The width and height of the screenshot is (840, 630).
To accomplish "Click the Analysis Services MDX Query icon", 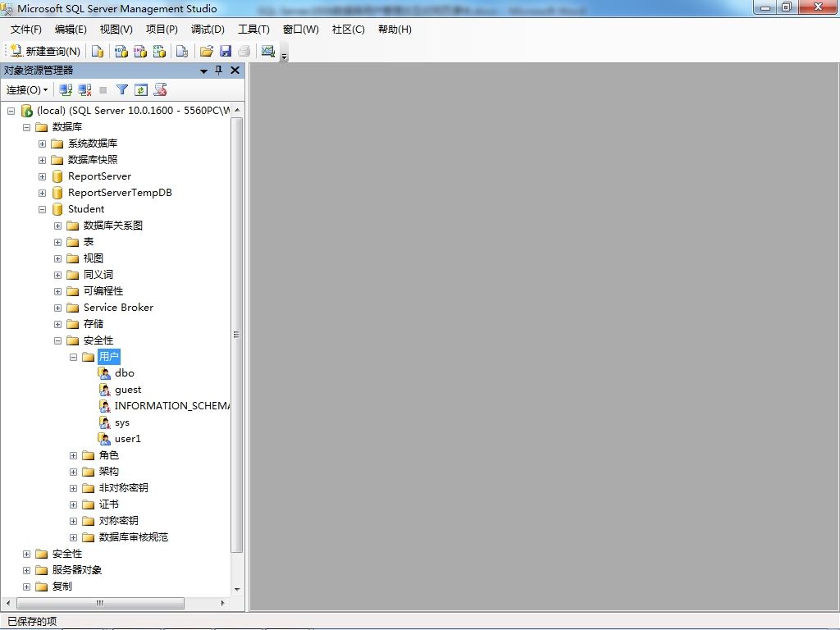I will coord(121,51).
